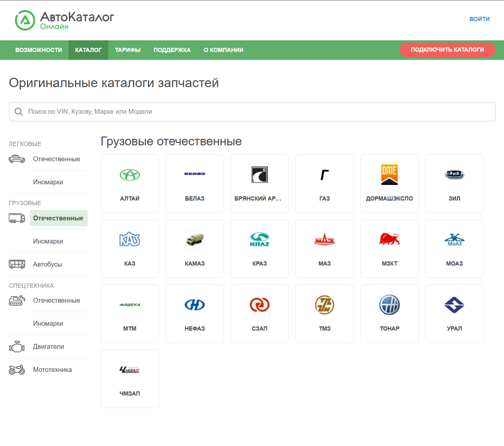Open the Двигатели category
Viewport: 504px width, 446px height.
(48, 347)
